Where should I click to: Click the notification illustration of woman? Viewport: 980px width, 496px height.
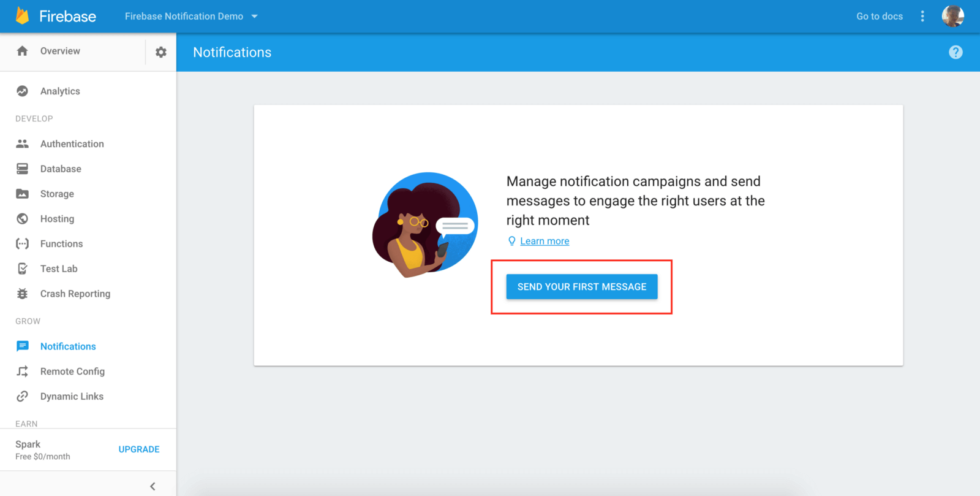[x=425, y=224]
